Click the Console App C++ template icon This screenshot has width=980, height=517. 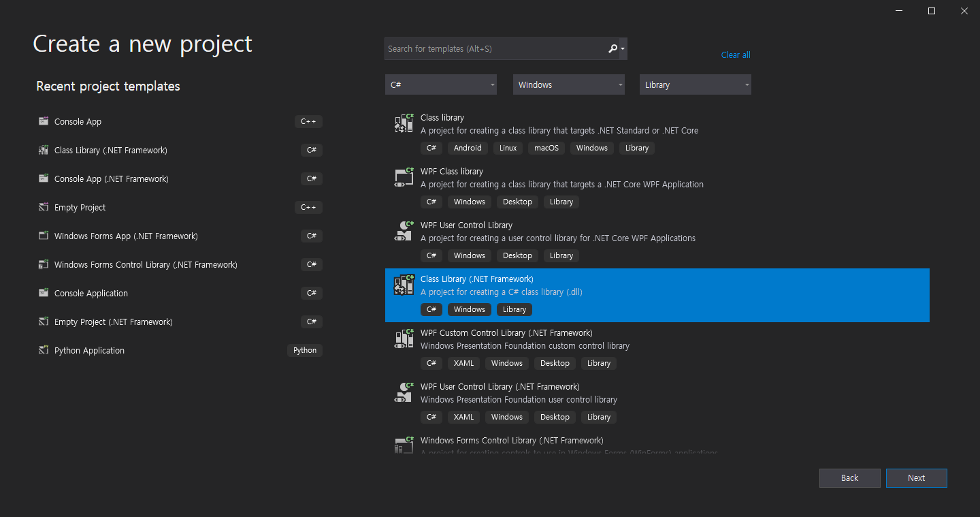(x=44, y=121)
